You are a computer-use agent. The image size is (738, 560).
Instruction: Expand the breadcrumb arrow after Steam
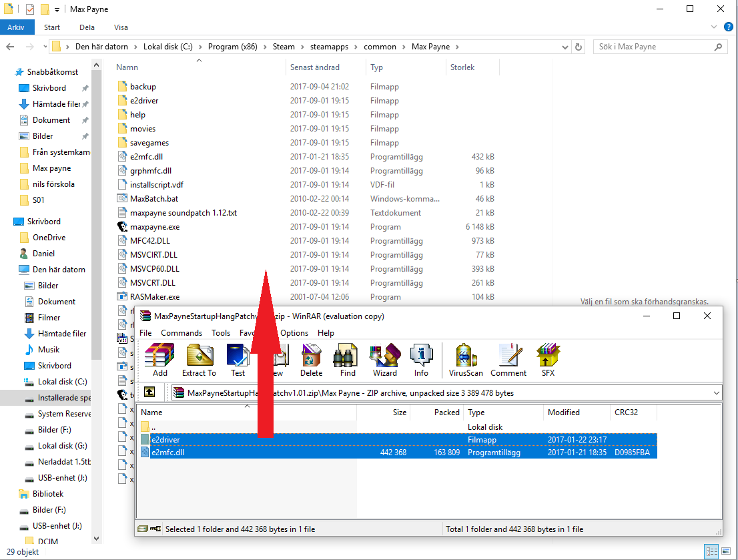(x=302, y=47)
